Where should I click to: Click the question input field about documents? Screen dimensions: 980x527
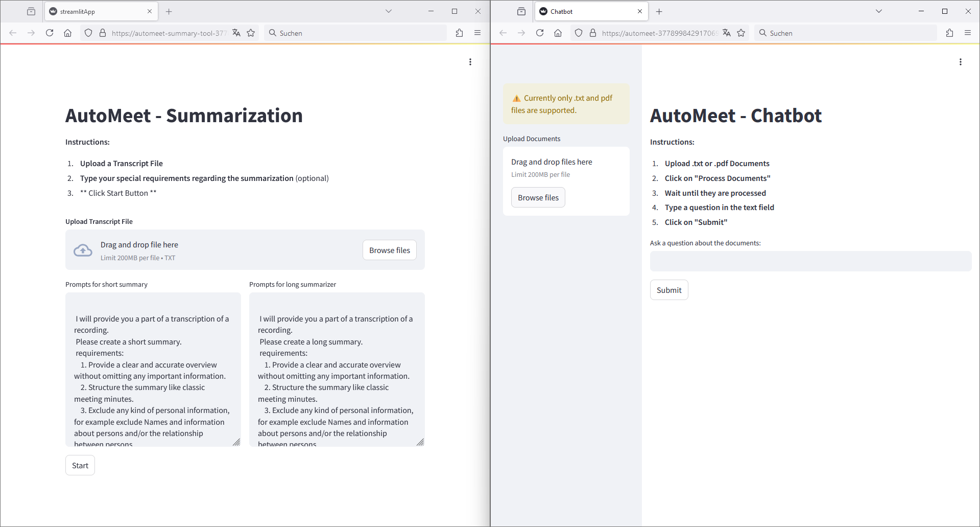(810, 261)
